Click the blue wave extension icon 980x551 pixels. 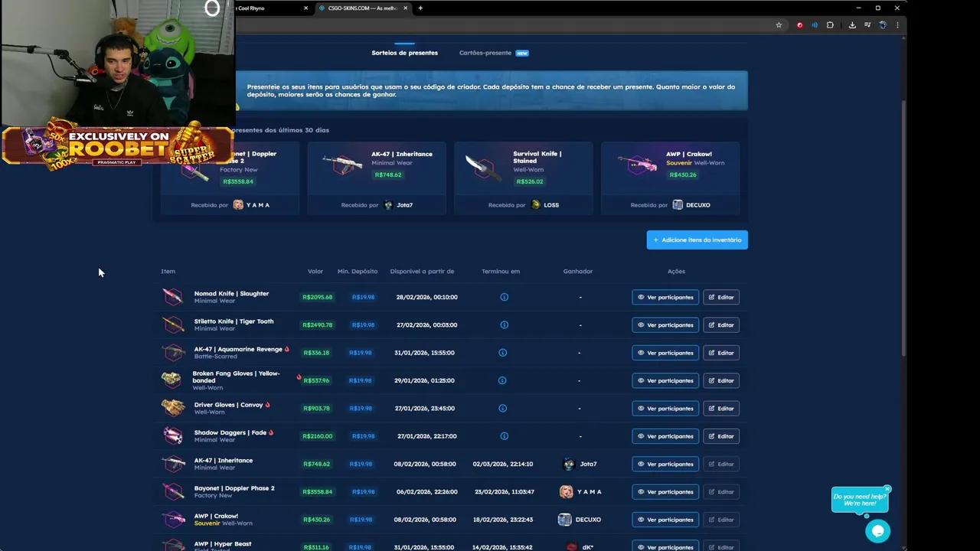[x=815, y=24]
